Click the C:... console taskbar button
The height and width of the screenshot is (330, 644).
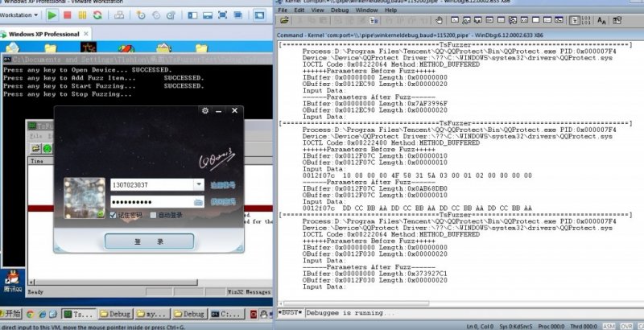click(225, 314)
